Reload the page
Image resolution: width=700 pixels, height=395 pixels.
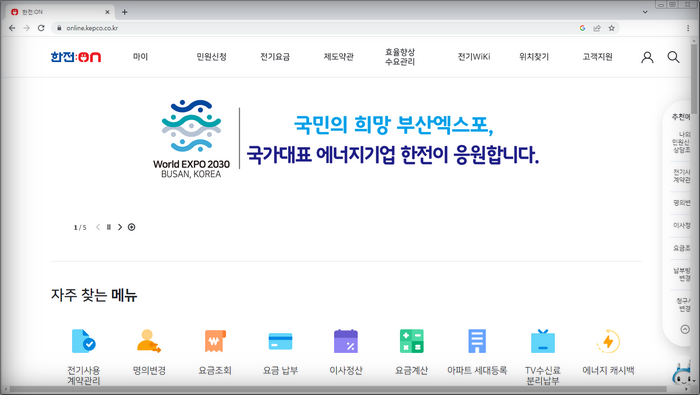point(41,28)
